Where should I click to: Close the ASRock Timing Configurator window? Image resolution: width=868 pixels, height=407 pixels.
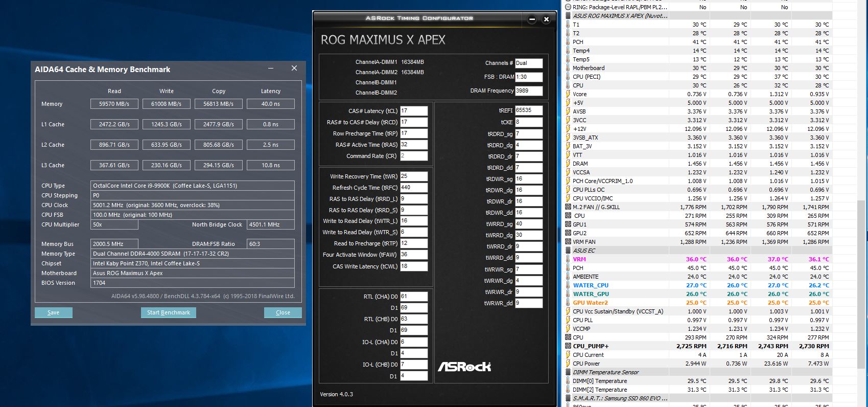546,19
